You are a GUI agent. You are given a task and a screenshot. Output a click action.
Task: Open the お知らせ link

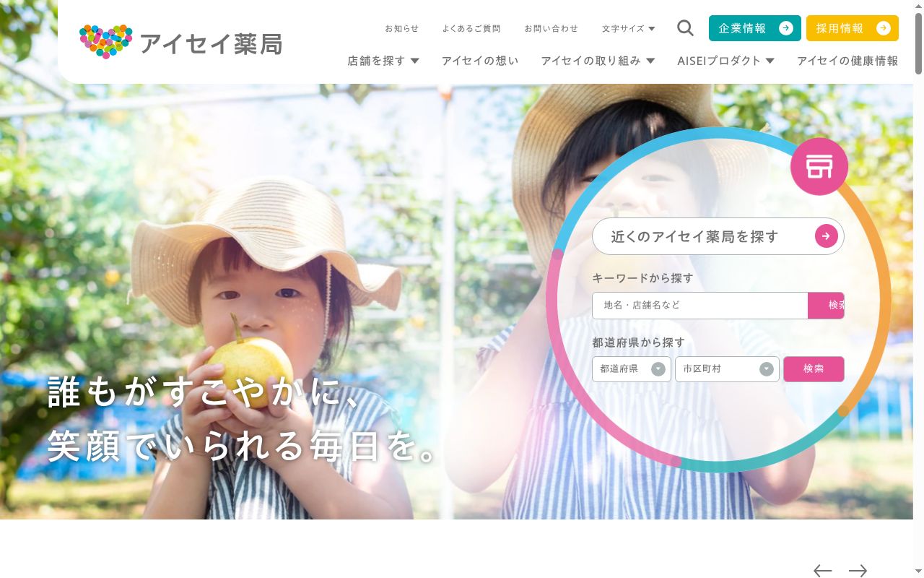coord(401,29)
